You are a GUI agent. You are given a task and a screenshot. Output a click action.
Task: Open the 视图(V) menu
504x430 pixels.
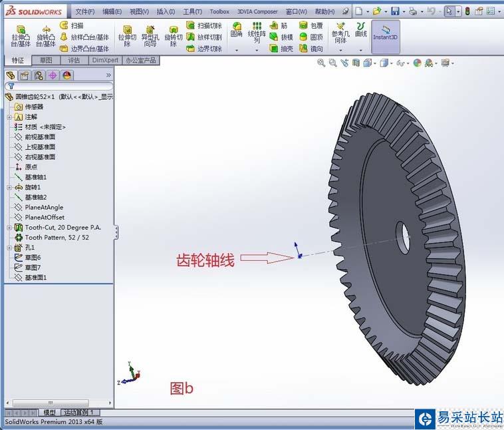[x=139, y=11]
